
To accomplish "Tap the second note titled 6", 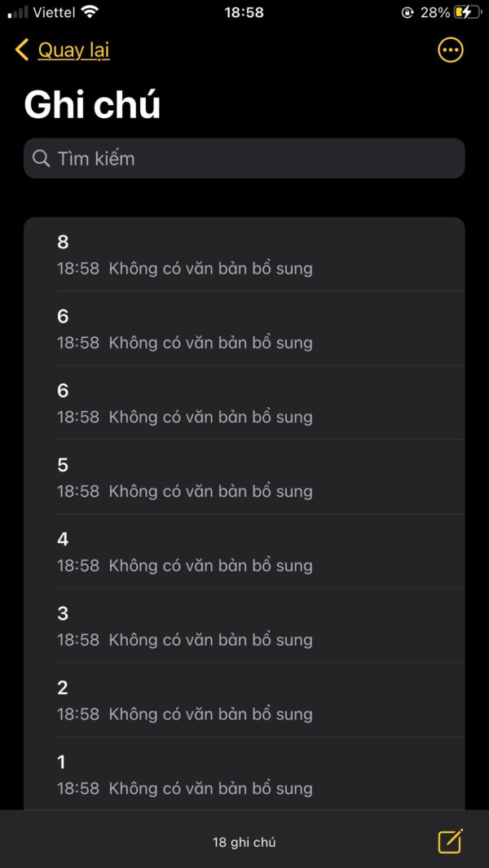I will 244,403.
